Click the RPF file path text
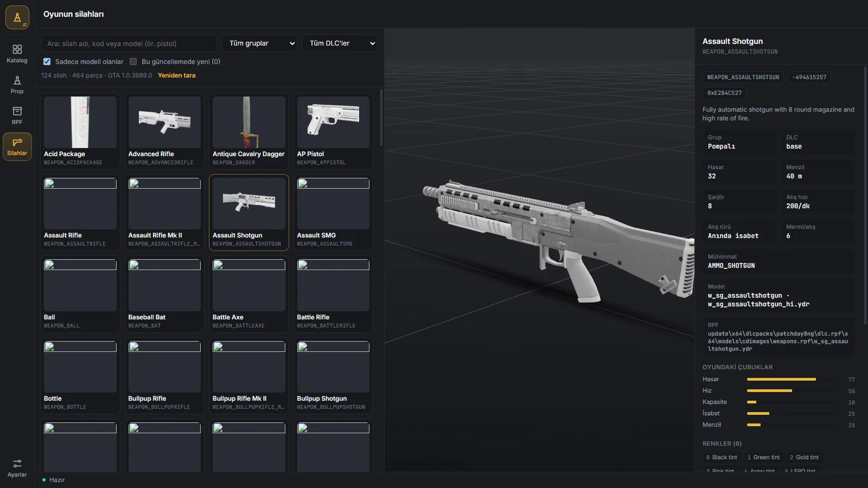This screenshot has height=488, width=868. click(x=778, y=341)
